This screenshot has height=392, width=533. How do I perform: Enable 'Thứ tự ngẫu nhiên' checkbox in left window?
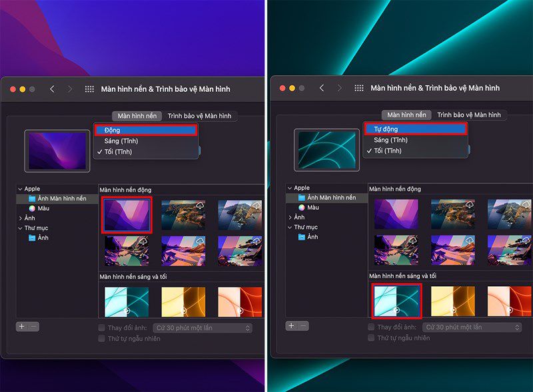101,338
